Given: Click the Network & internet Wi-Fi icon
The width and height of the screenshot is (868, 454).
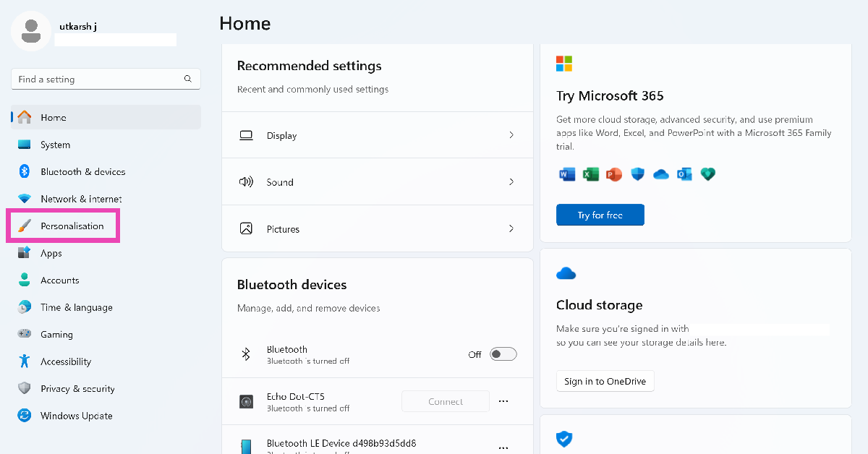Looking at the screenshot, I should pos(25,199).
